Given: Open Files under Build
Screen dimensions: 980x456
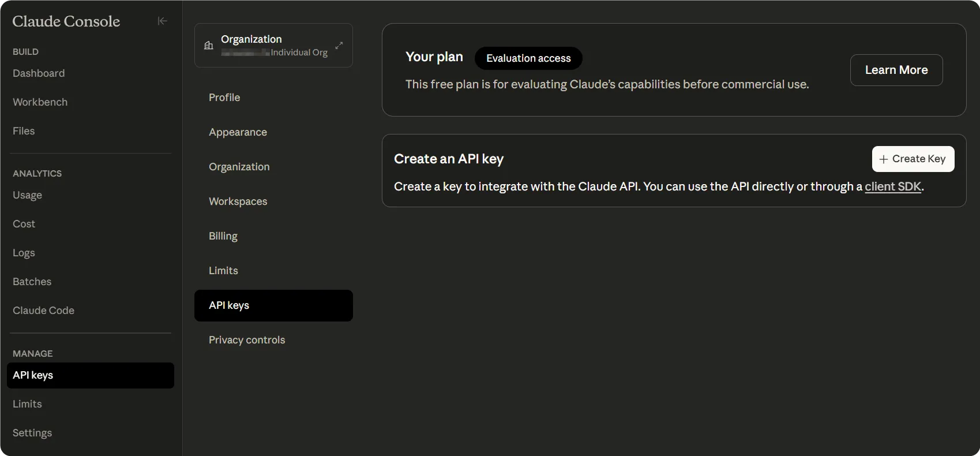Looking at the screenshot, I should click(24, 131).
